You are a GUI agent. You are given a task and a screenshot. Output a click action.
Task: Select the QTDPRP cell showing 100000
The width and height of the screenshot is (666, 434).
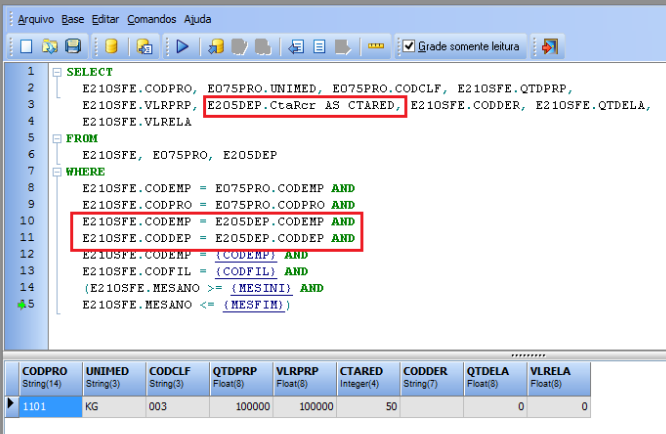(241, 406)
